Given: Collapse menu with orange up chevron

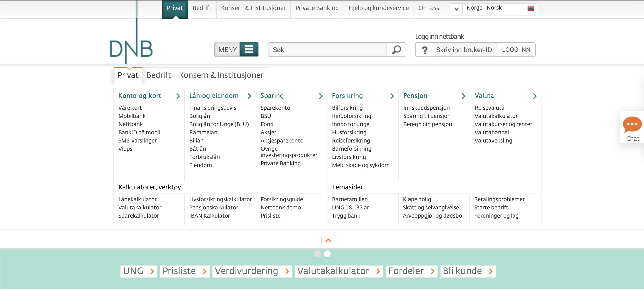Looking at the screenshot, I should point(328,240).
